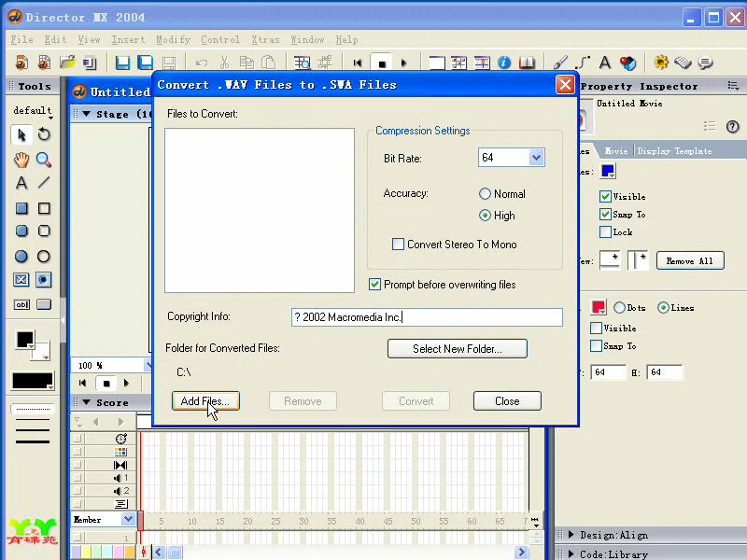Click the tempo channel icon in Score

(121, 439)
